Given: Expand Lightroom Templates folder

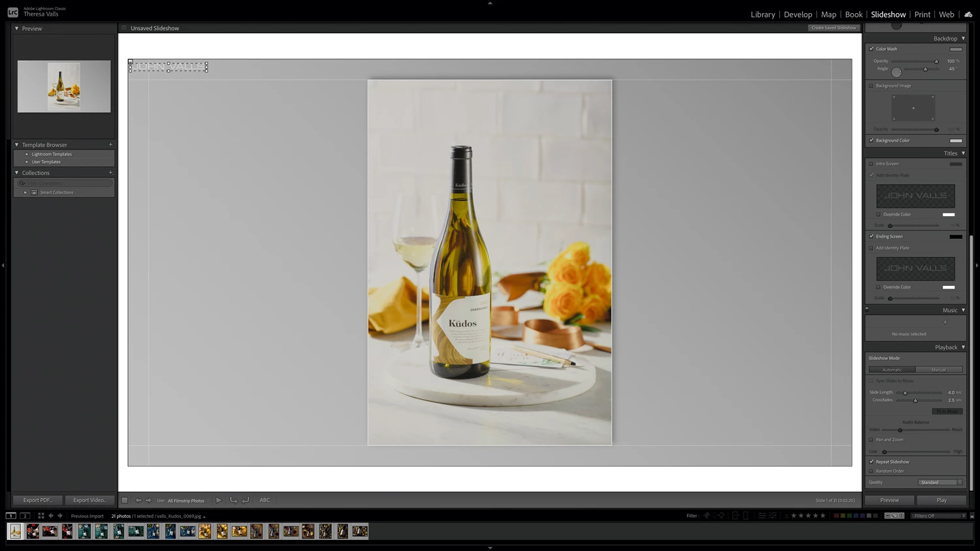Looking at the screenshot, I should pos(27,154).
